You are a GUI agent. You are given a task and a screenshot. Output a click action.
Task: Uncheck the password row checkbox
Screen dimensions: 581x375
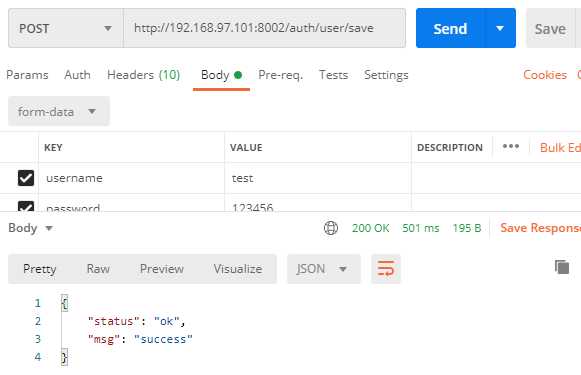(x=26, y=206)
